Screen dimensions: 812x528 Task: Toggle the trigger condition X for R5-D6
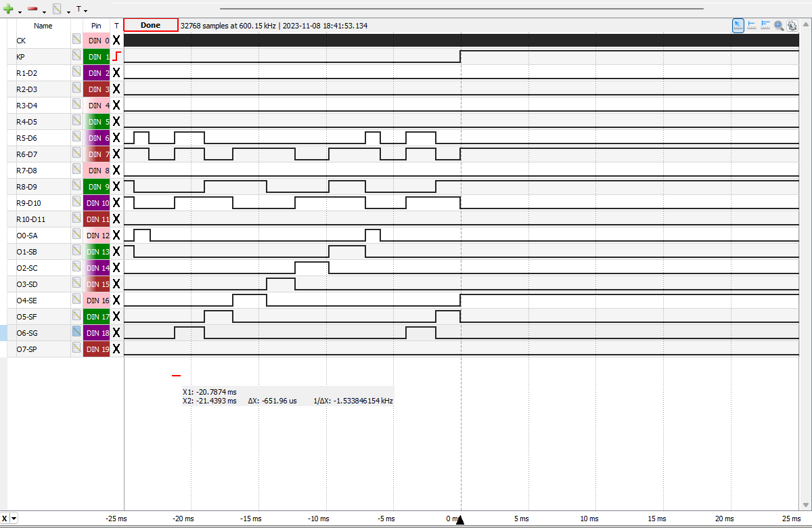116,138
